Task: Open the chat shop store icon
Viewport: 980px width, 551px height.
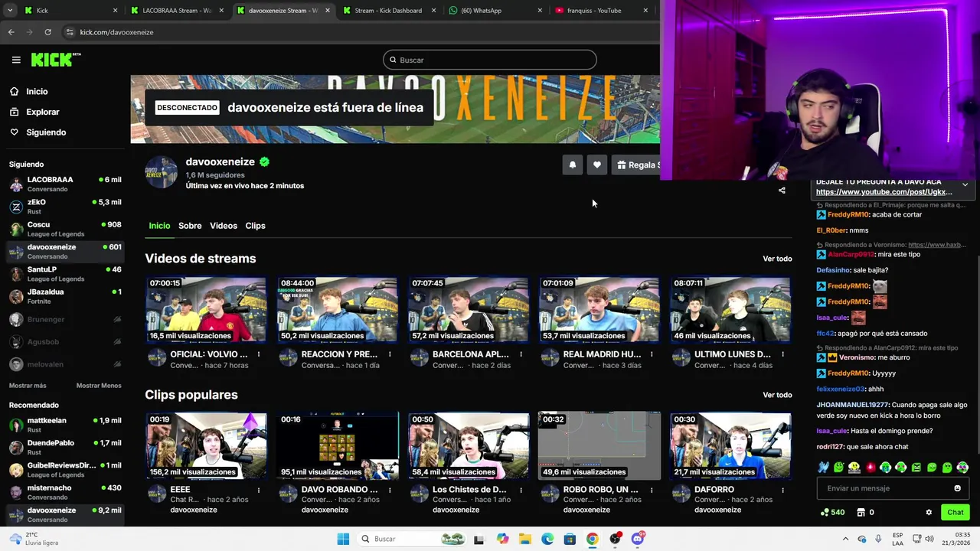Action: coord(861,512)
